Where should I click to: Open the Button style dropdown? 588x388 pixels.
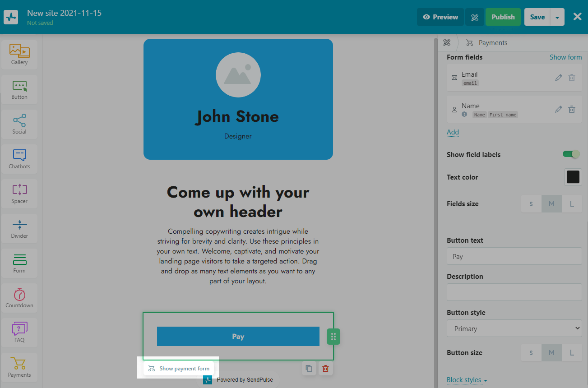click(514, 328)
